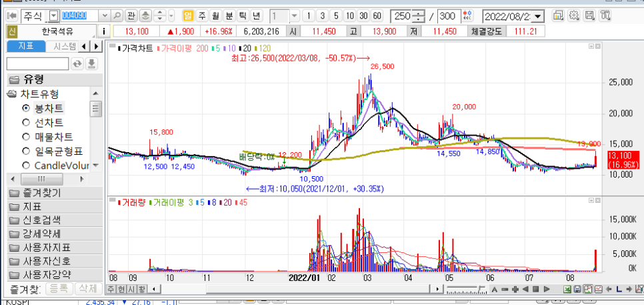This screenshot has height=305, width=644.
Task: Open the date 2022/08 dropdown
Action: [539, 17]
